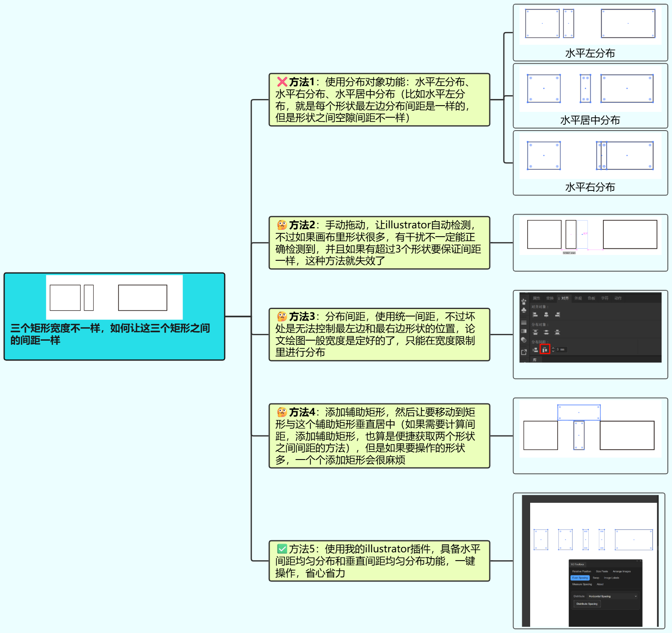Open the smart-guide drag image beside 方法2
The width and height of the screenshot is (672, 633).
590,243
